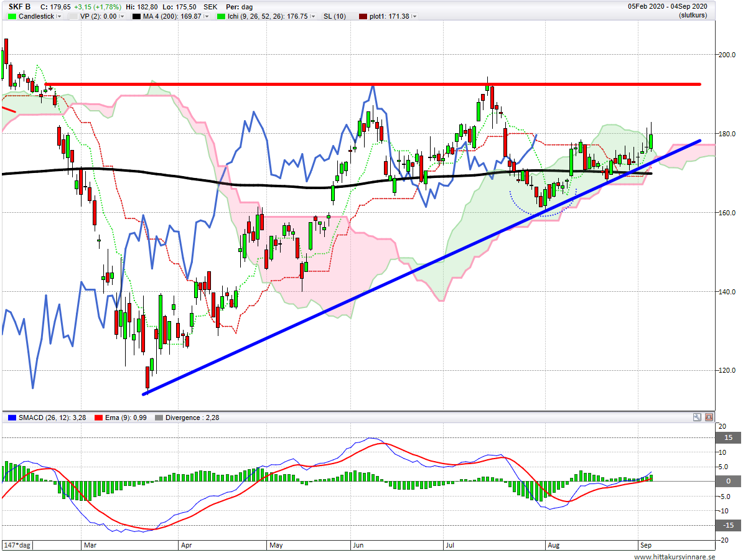Select the Ichi (9, 26, 52, 26) legend label
Image resolution: width=743 pixels, height=560 pixels.
pyautogui.click(x=267, y=17)
